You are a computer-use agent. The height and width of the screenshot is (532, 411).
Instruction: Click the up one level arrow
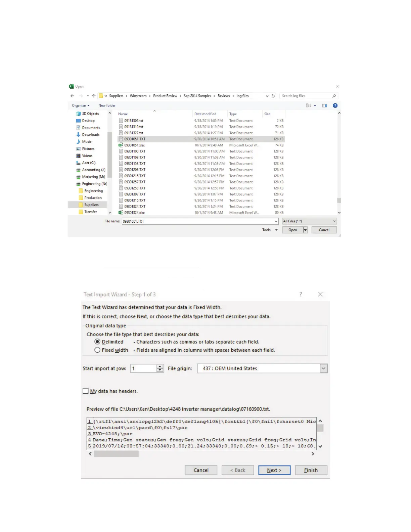(x=94, y=96)
